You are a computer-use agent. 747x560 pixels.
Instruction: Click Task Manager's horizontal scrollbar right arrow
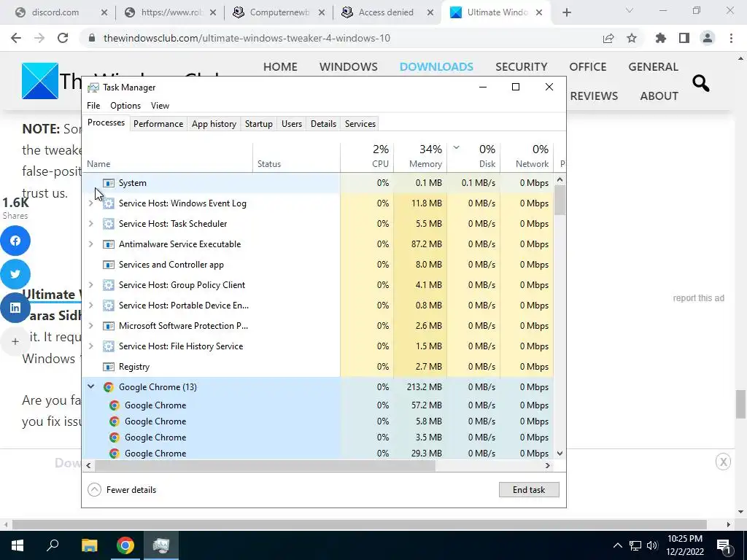[548, 466]
